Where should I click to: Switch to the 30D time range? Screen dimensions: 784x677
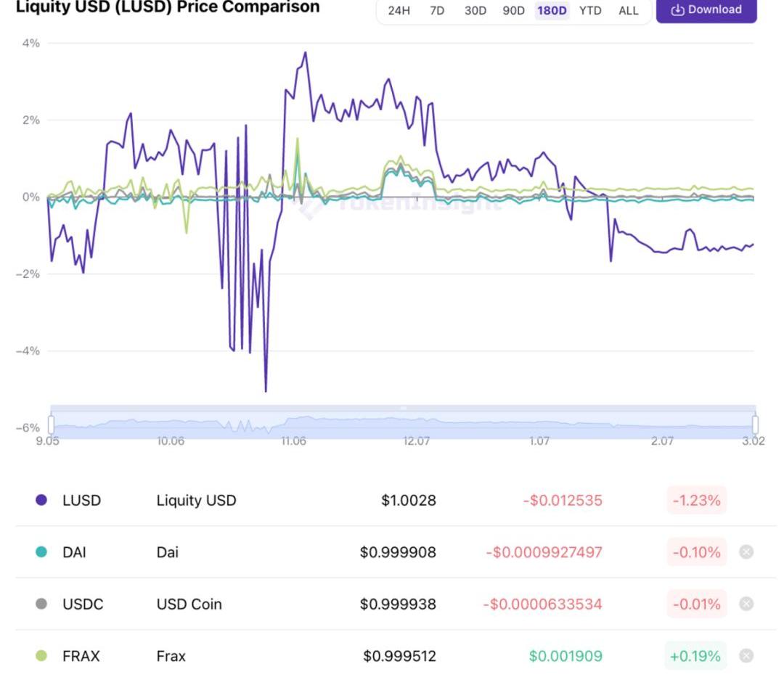[475, 10]
